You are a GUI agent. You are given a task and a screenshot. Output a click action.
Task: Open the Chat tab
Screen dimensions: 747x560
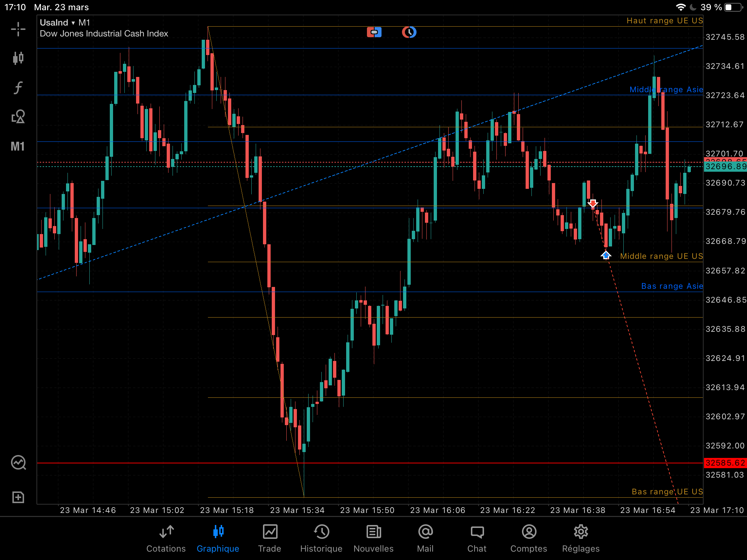point(477,539)
